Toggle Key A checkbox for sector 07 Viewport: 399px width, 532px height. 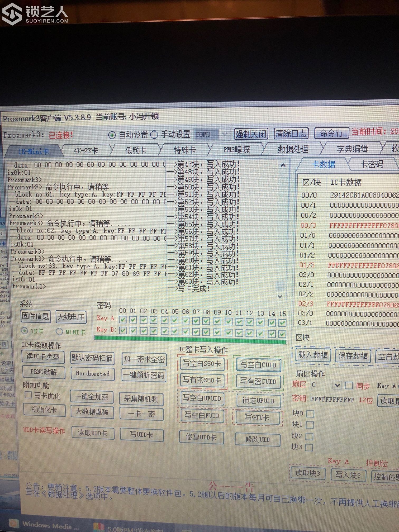tap(196, 321)
